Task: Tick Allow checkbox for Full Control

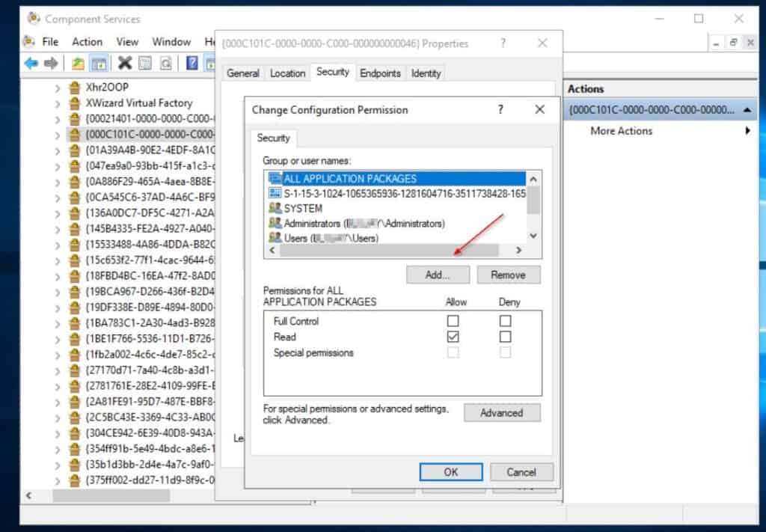Action: pos(453,321)
